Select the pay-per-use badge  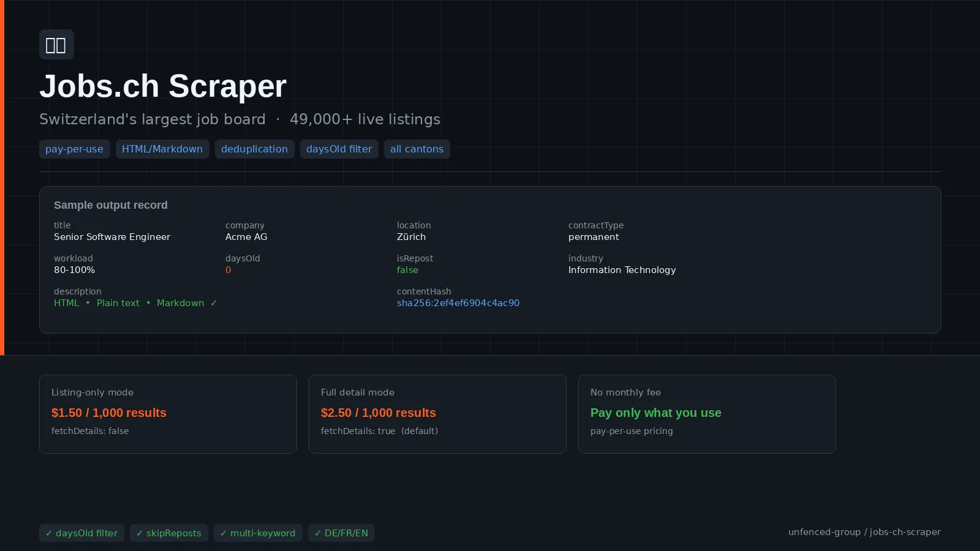pyautogui.click(x=75, y=149)
